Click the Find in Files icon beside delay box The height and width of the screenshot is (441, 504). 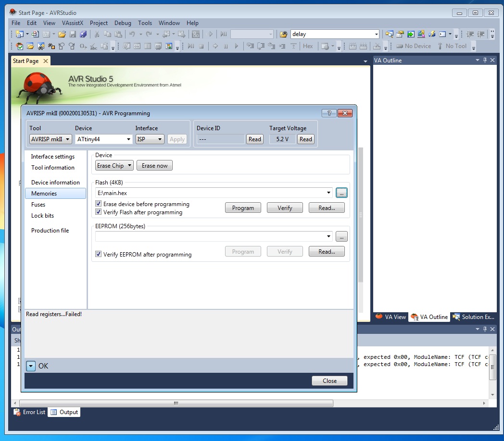(283, 34)
